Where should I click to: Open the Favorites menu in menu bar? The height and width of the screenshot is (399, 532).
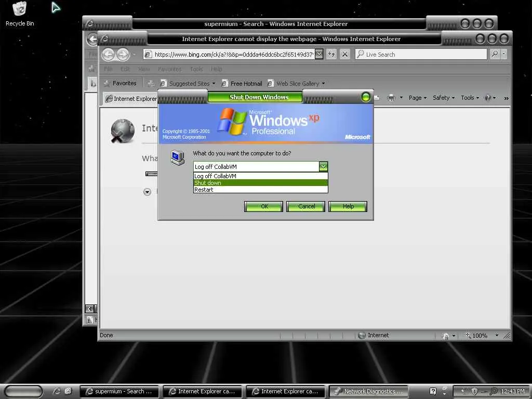(170, 69)
